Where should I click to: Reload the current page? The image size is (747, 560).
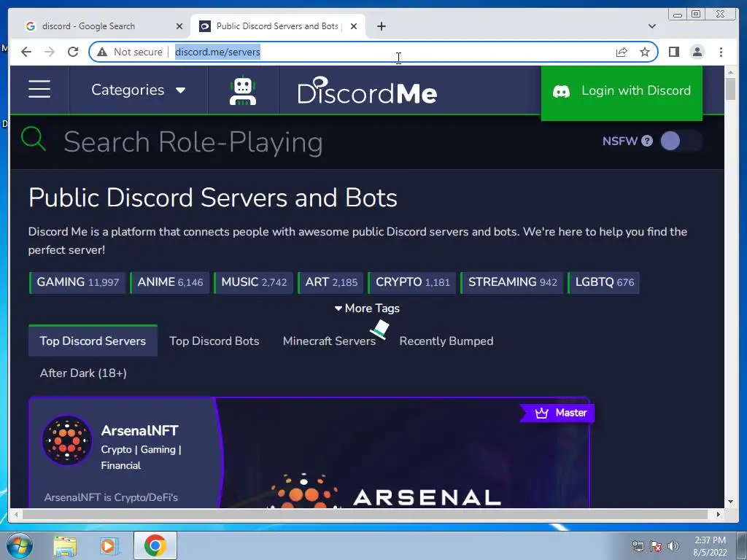coord(73,52)
